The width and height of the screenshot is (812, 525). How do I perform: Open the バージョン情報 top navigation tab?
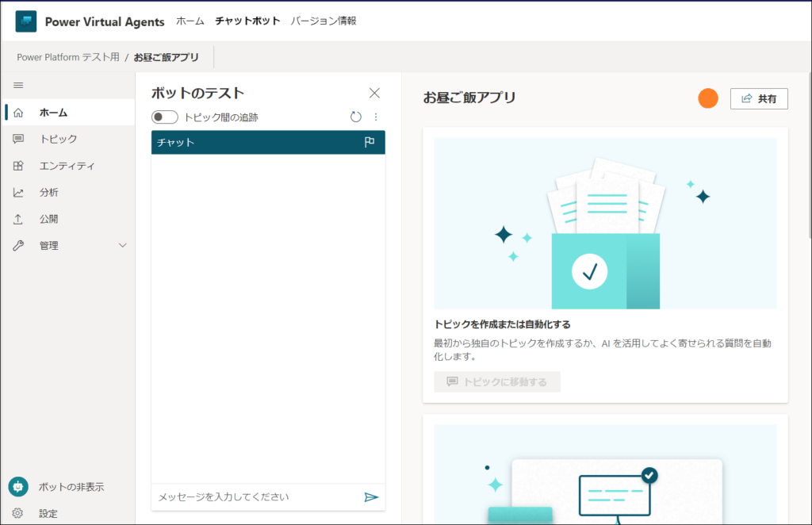pos(324,21)
